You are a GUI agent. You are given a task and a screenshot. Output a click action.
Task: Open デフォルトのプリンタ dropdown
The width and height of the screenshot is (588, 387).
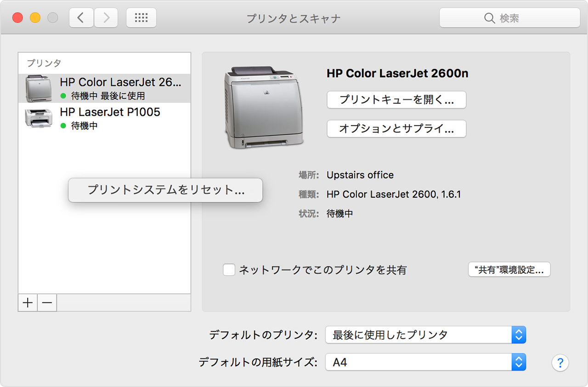coord(425,335)
